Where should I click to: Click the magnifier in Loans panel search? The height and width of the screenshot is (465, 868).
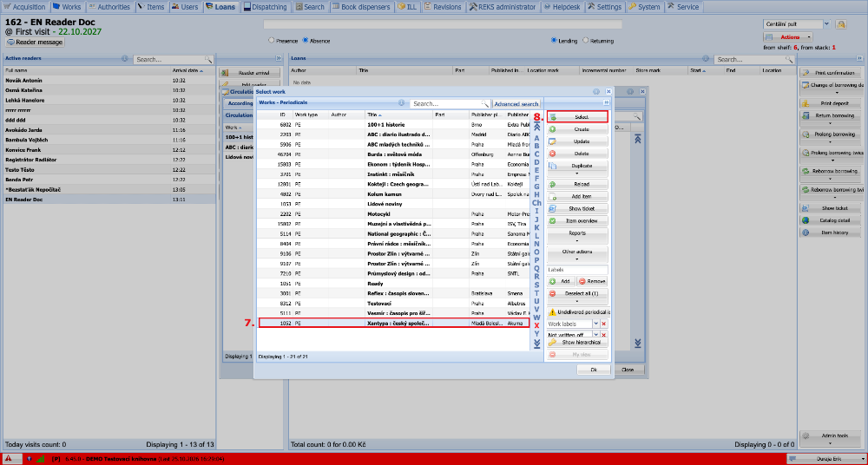tap(789, 59)
